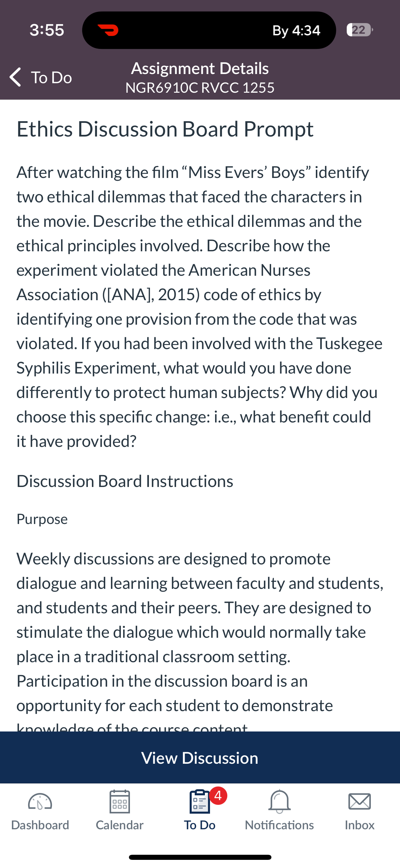Tap the Notifications tab label
This screenshot has width=400, height=868.
coord(280,825)
